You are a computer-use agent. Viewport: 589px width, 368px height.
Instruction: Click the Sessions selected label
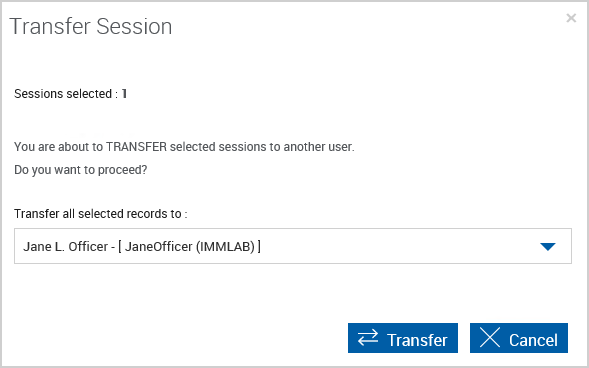click(63, 94)
